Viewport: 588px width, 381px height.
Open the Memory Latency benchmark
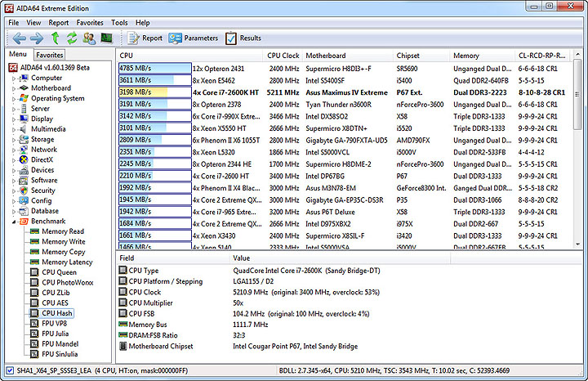point(61,262)
